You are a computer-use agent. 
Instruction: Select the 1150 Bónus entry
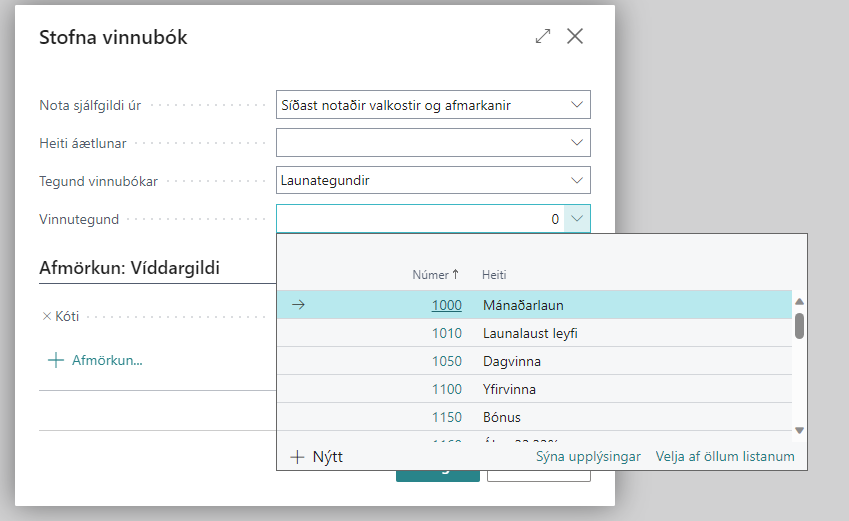[501, 417]
